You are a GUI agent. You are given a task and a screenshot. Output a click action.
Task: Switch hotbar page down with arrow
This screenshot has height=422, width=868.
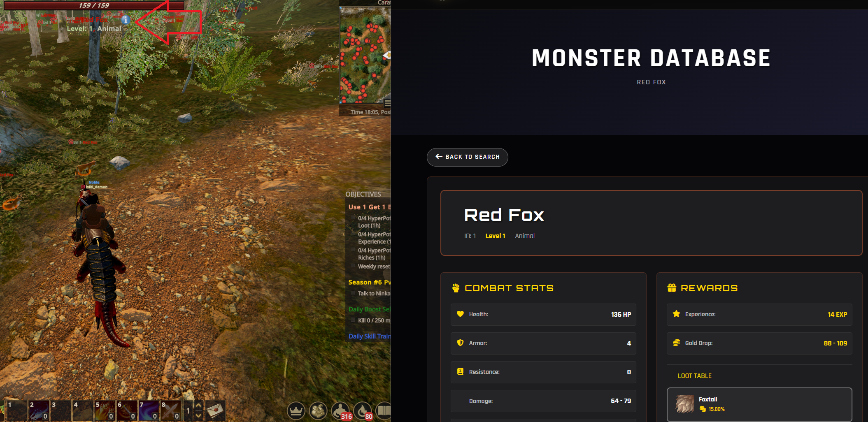coord(198,415)
